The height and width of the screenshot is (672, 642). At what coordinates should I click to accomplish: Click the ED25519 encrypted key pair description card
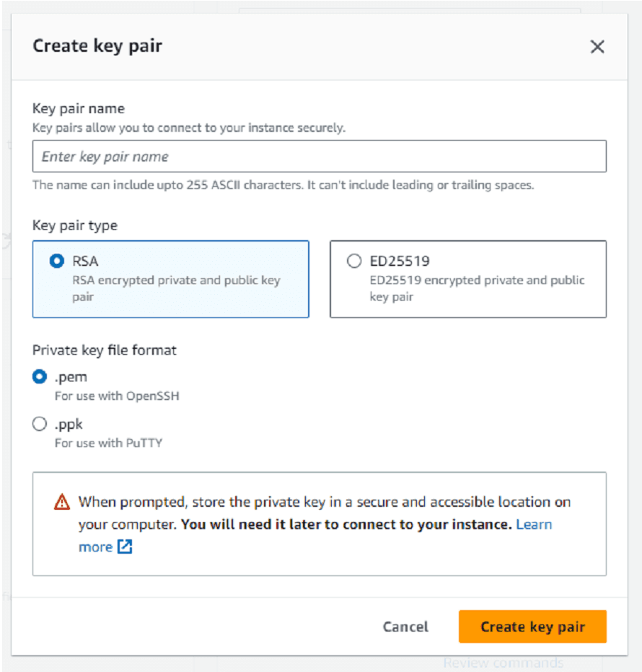pyautogui.click(x=476, y=288)
